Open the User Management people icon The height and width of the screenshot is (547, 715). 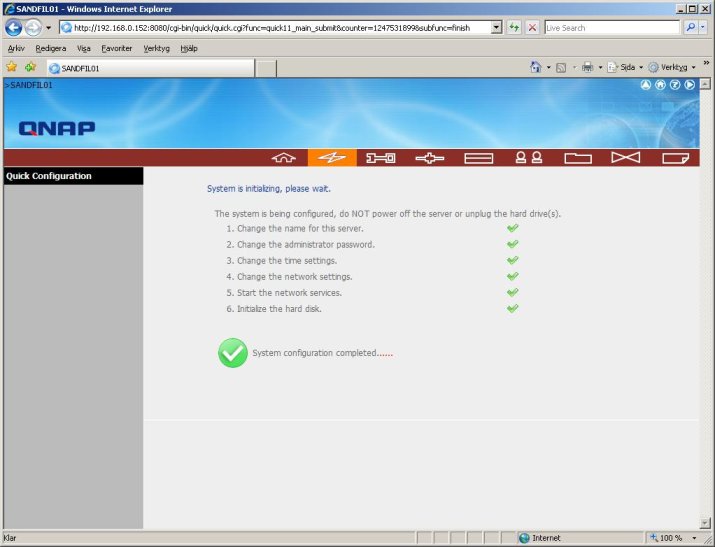point(528,158)
